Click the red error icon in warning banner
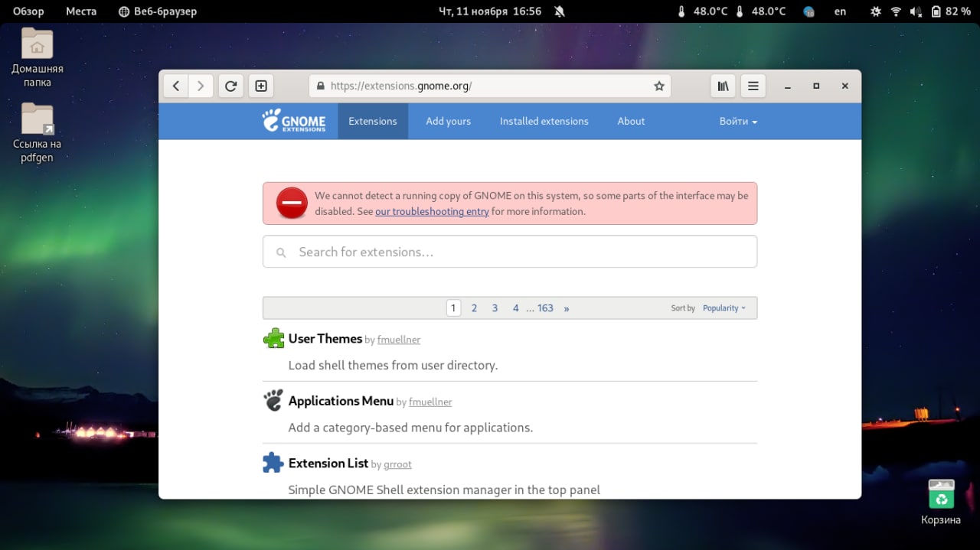The width and height of the screenshot is (980, 550). click(x=292, y=203)
